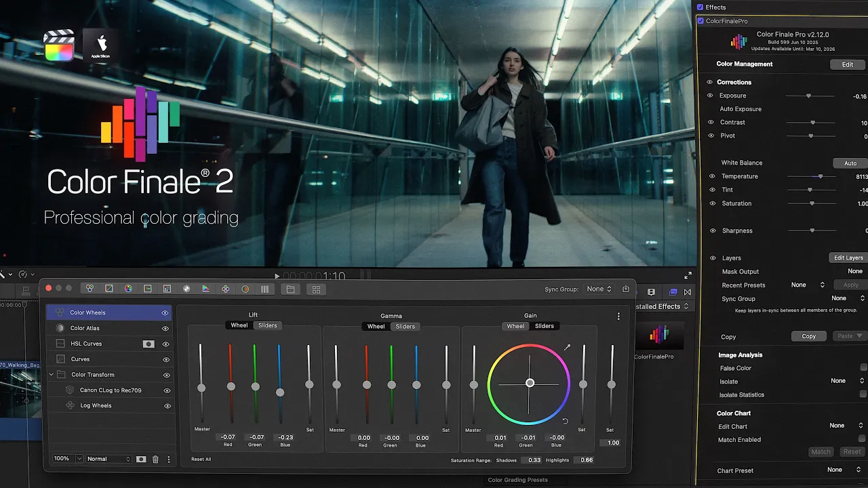
Task: Click Final Cut Pro logo icon
Action: pyautogui.click(x=59, y=45)
